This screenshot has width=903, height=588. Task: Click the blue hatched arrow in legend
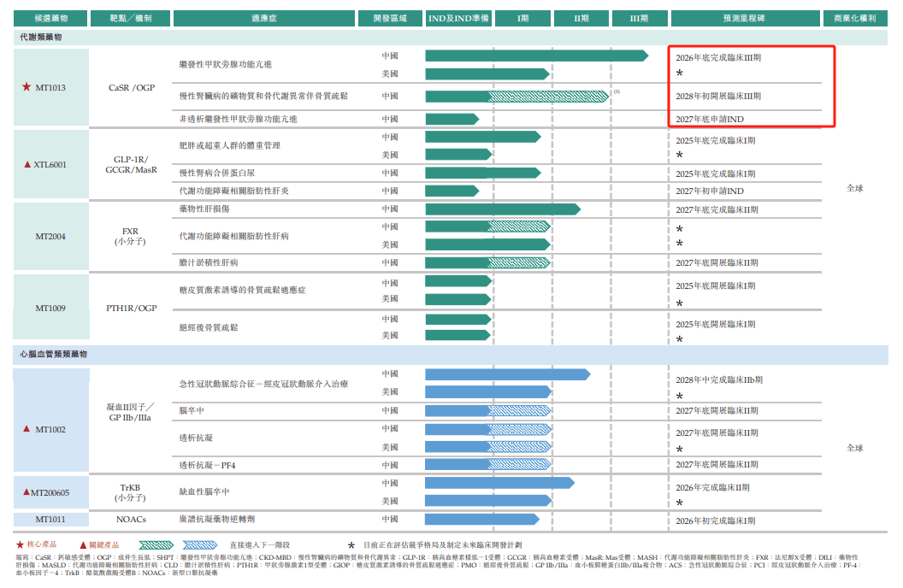[202, 544]
